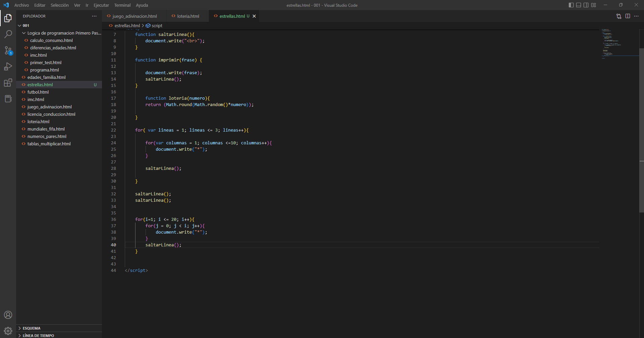Place cursor on closing </script> tag
The height and width of the screenshot is (338, 644).
136,271
